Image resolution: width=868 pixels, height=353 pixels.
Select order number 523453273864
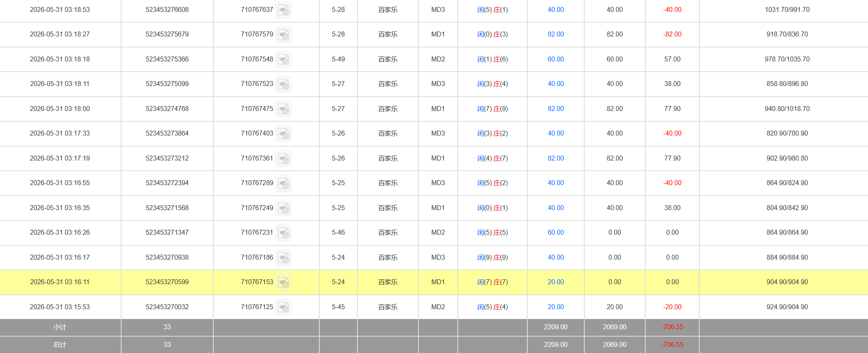tap(167, 133)
